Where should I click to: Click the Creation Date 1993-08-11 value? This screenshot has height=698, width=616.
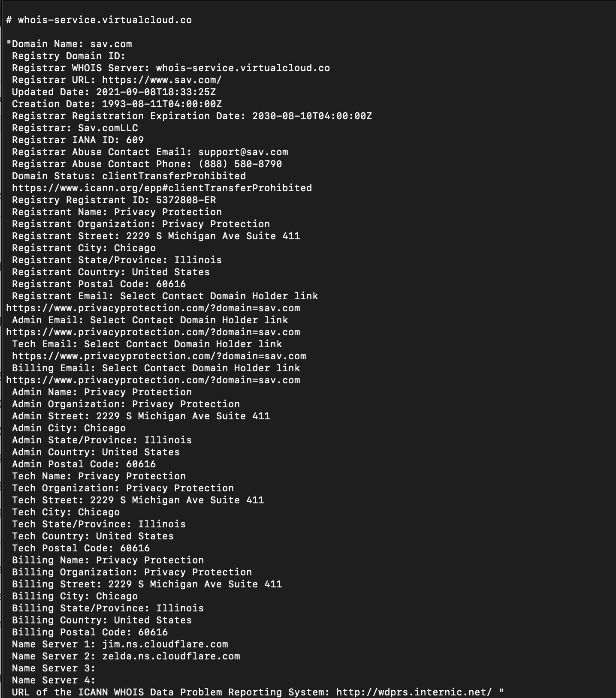coord(162,104)
